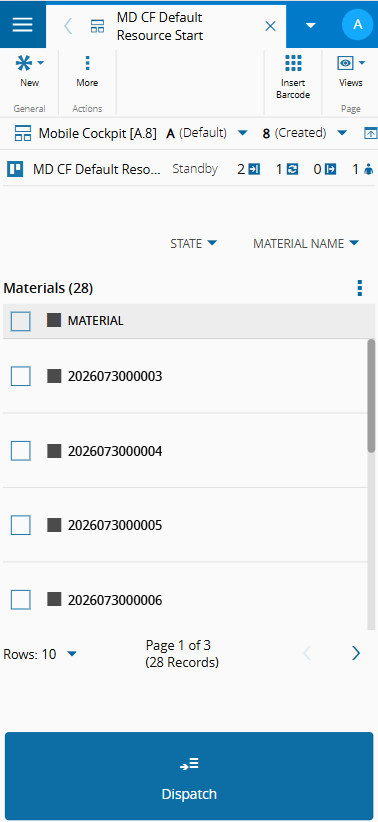Click the Insert Barcode grid icon
Screen dimensions: 378x822
tap(293, 63)
